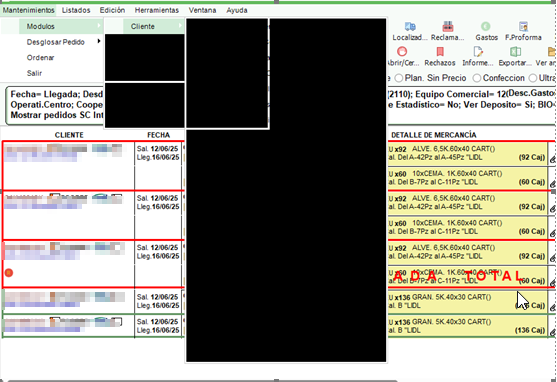
Task: Choose Ordenar from the Mantenimientos menu
Action: coord(40,58)
